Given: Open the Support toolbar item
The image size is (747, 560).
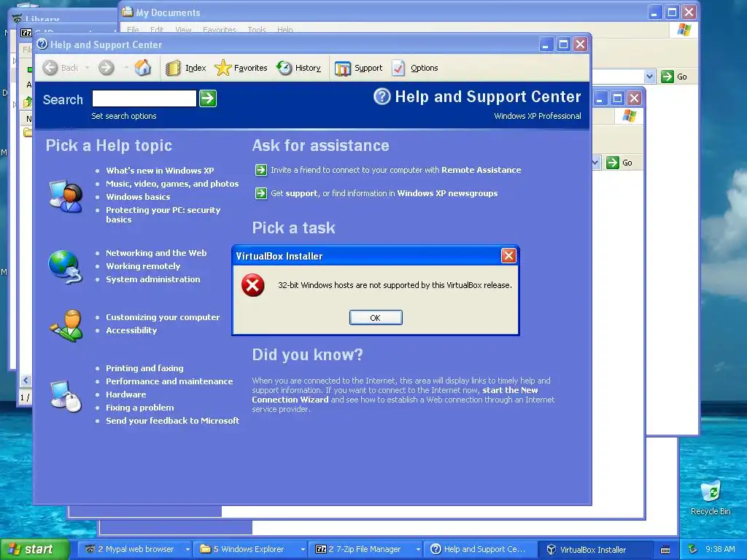Looking at the screenshot, I should [x=359, y=68].
